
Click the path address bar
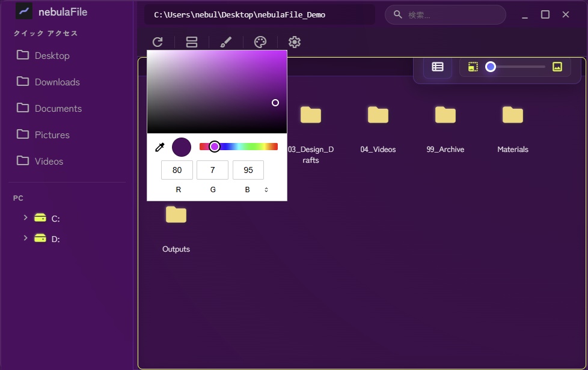pyautogui.click(x=260, y=14)
